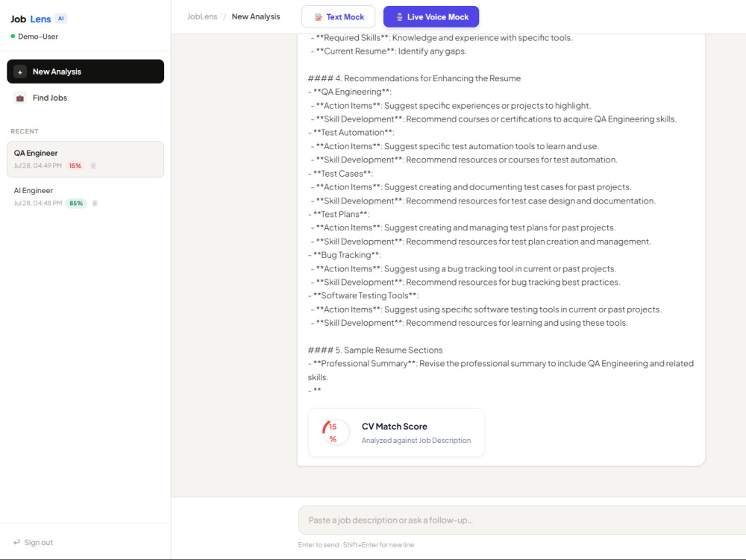Click the briefcase icon beside Find Jobs
Image resolution: width=746 pixels, height=560 pixels.
[20, 98]
